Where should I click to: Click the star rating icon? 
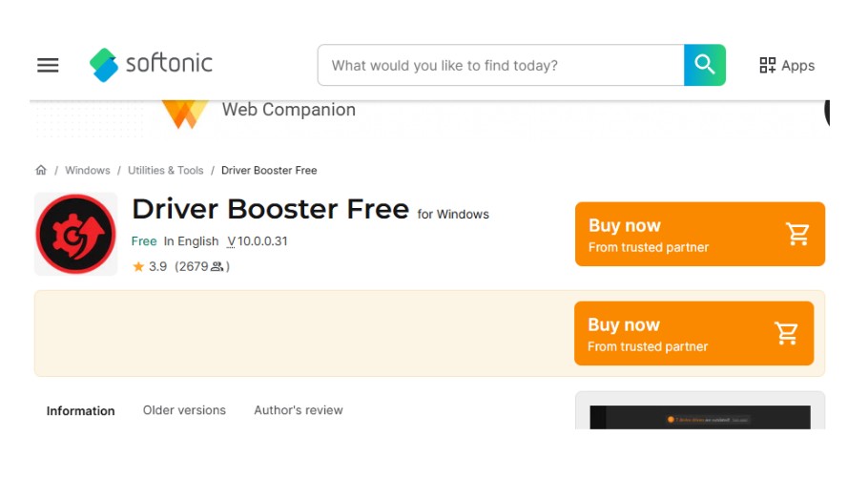pyautogui.click(x=138, y=267)
